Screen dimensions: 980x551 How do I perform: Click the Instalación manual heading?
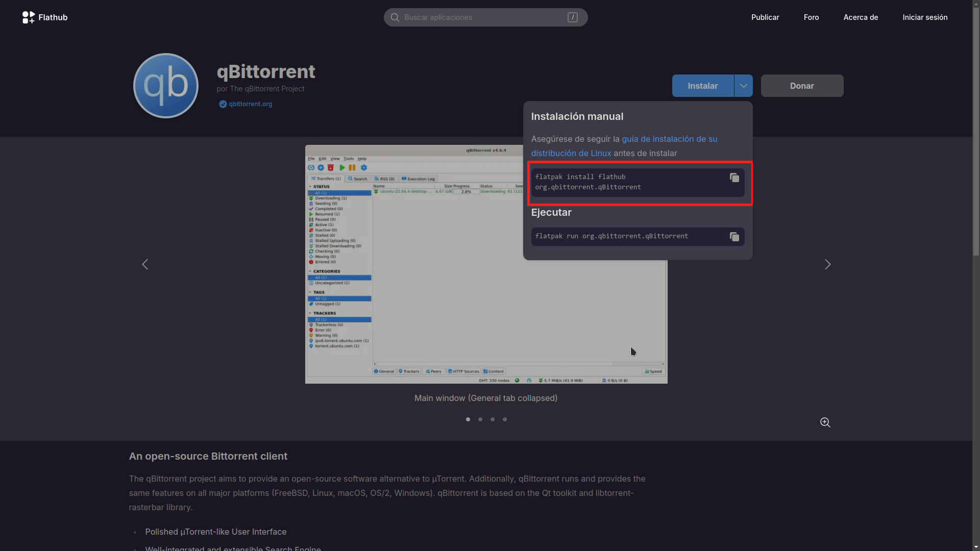[x=577, y=116]
